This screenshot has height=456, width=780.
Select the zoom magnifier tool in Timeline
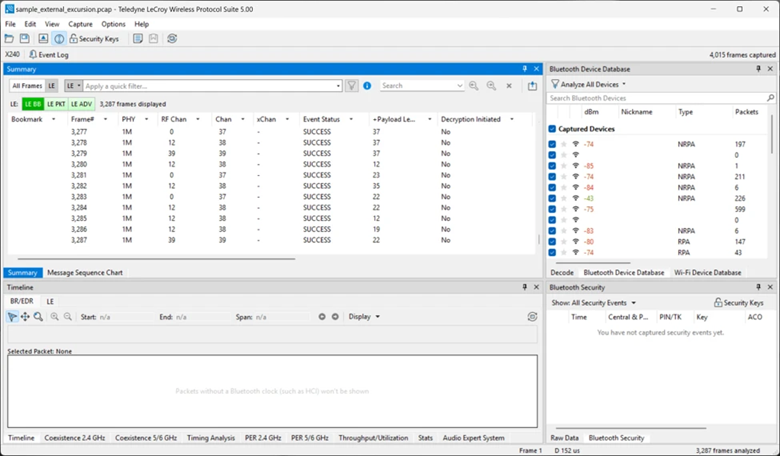(x=38, y=317)
